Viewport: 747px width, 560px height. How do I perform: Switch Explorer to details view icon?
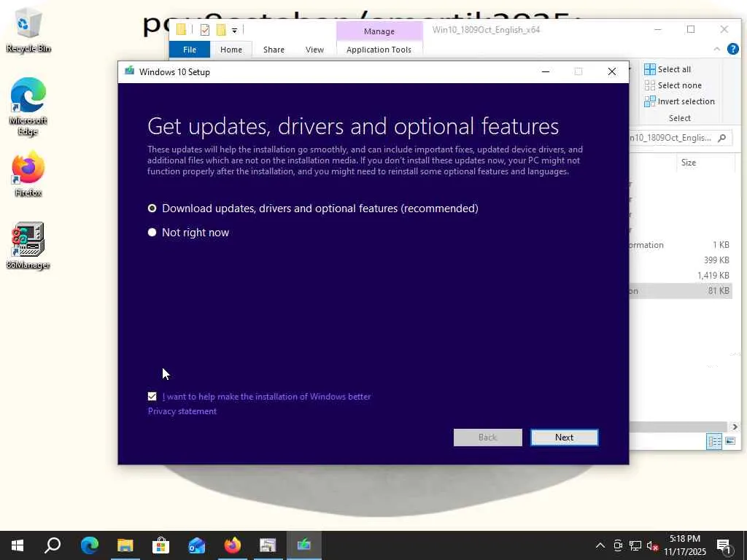(x=713, y=441)
